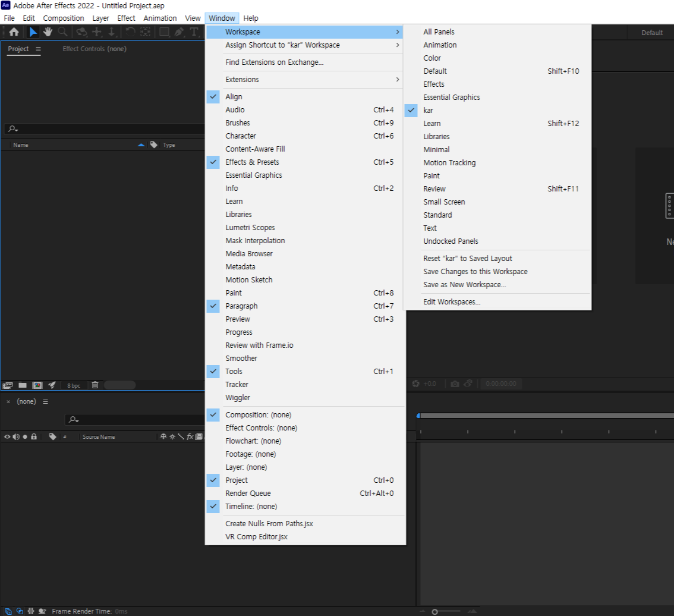Toggle the Align panel checkmark
Viewport: 674px width, 616px height.
point(213,97)
